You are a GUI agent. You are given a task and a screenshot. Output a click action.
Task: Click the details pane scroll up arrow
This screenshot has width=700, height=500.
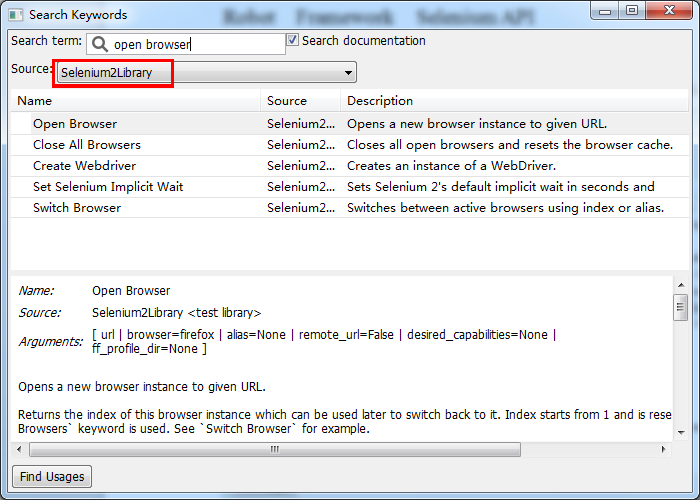pos(681,285)
